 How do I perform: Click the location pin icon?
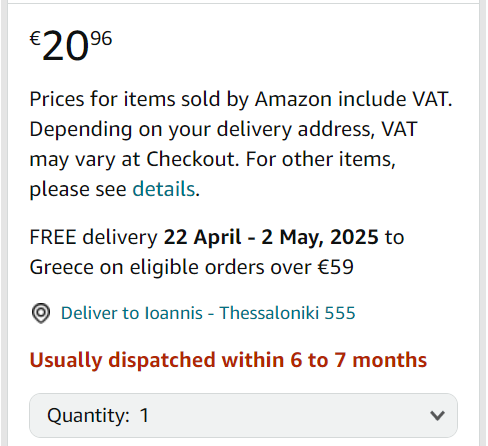pos(41,313)
